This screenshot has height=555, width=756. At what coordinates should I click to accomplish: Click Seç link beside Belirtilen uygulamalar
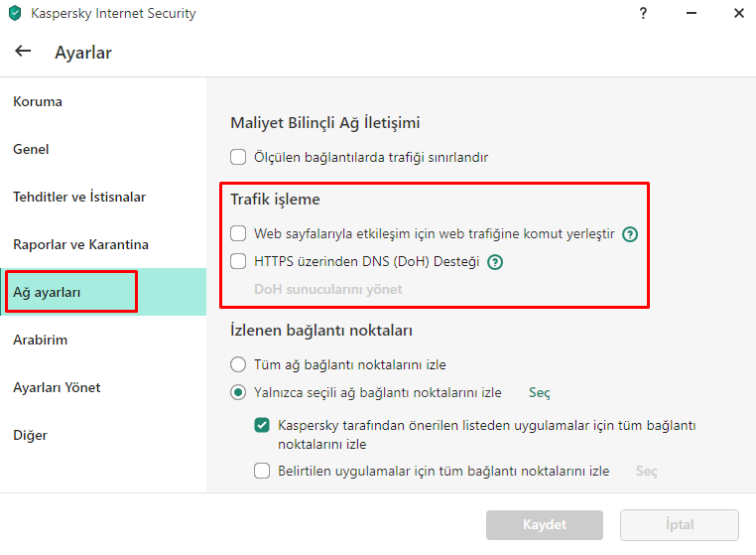(646, 471)
